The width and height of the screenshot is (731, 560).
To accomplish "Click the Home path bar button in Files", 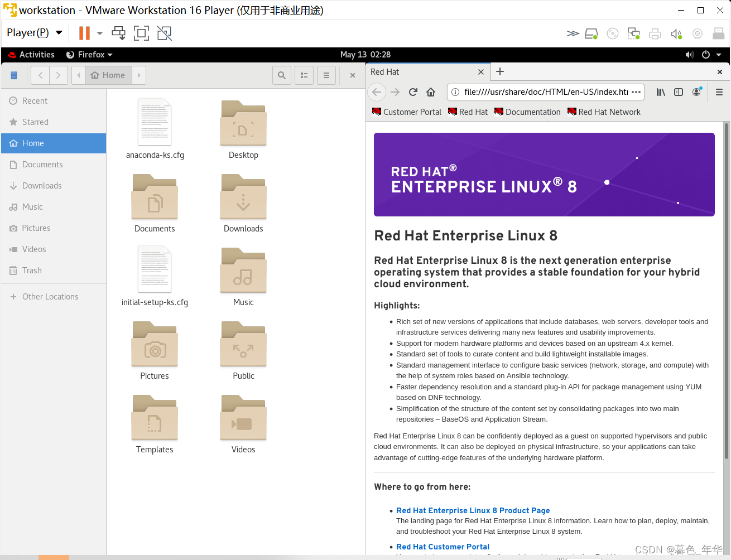I will 108,75.
